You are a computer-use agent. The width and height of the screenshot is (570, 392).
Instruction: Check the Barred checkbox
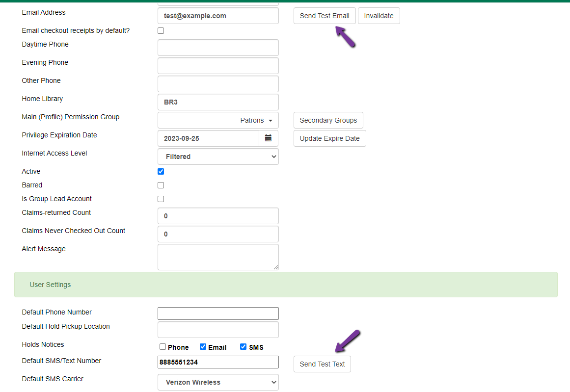[x=161, y=185]
